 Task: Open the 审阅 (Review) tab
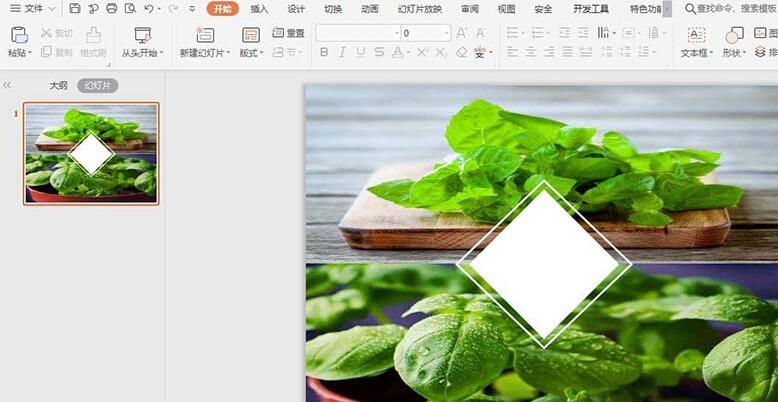pos(470,9)
